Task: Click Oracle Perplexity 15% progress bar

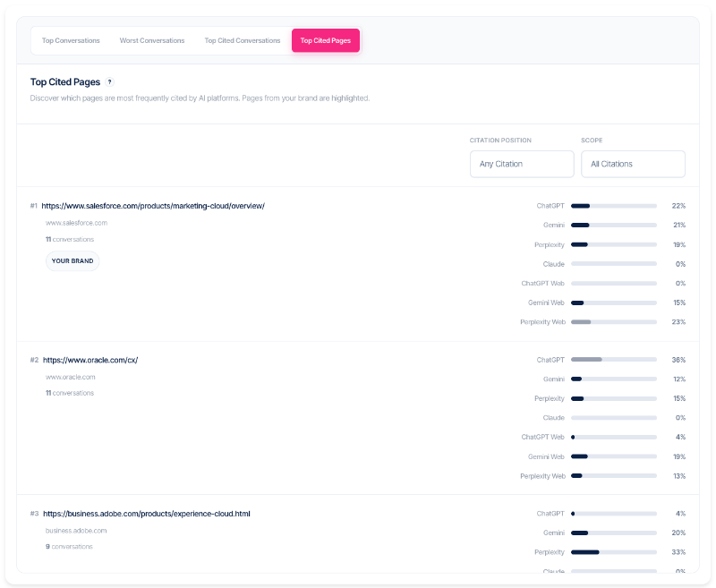Action: pyautogui.click(x=614, y=398)
